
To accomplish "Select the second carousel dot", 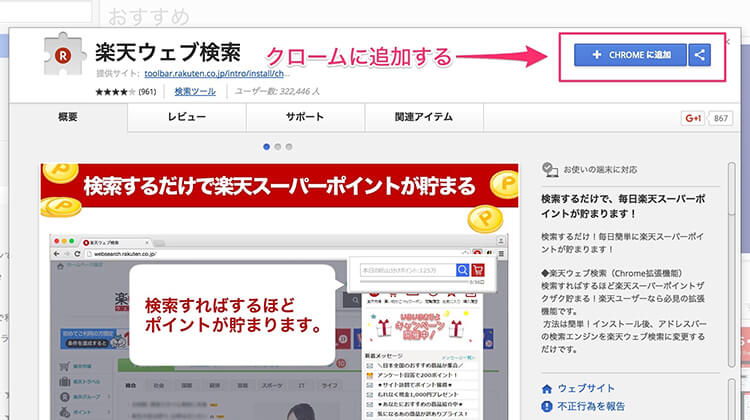I will point(277,147).
